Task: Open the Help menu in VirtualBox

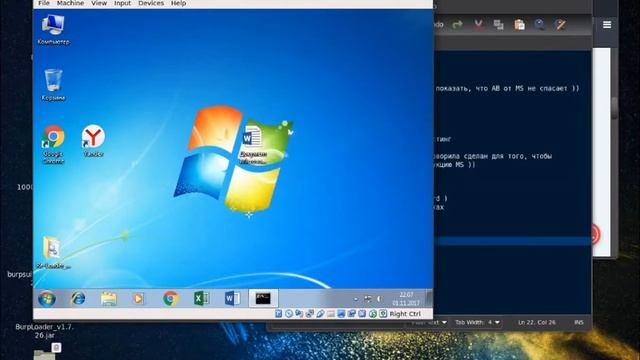Action: pos(178,3)
